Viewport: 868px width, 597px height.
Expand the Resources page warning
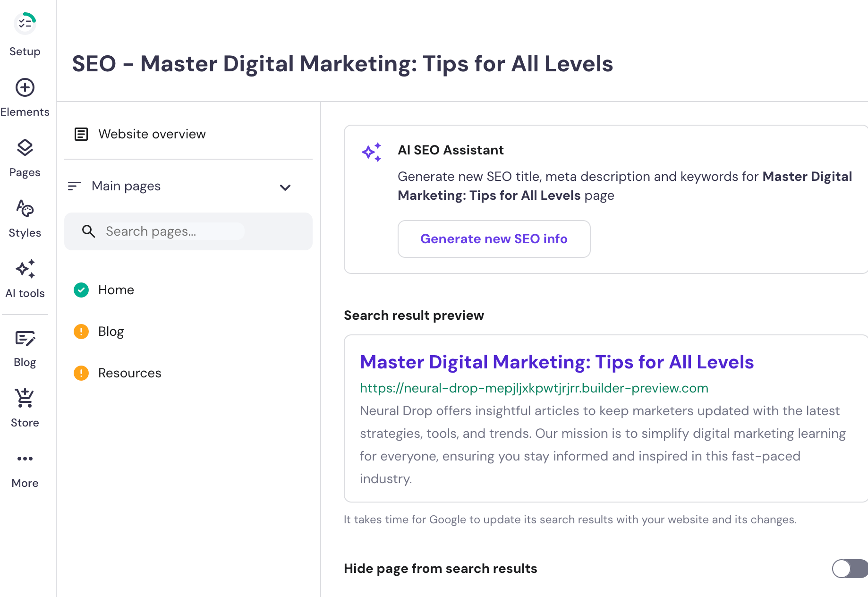click(x=81, y=373)
